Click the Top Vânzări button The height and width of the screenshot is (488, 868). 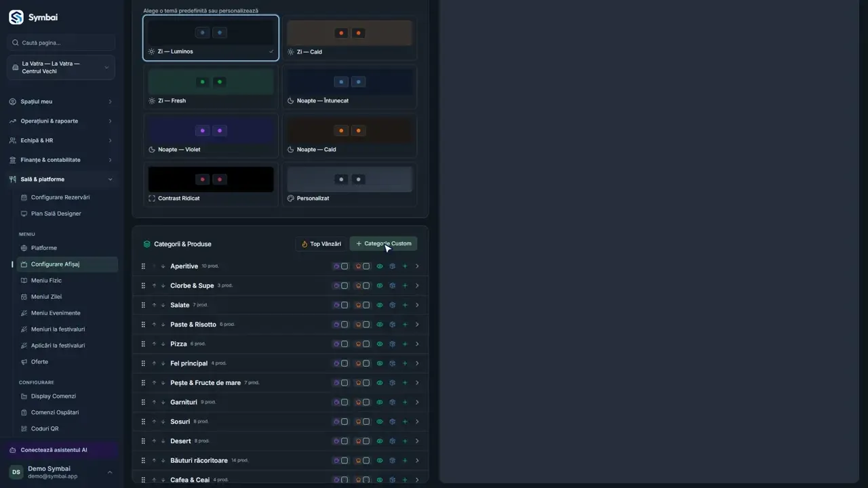[x=321, y=244]
